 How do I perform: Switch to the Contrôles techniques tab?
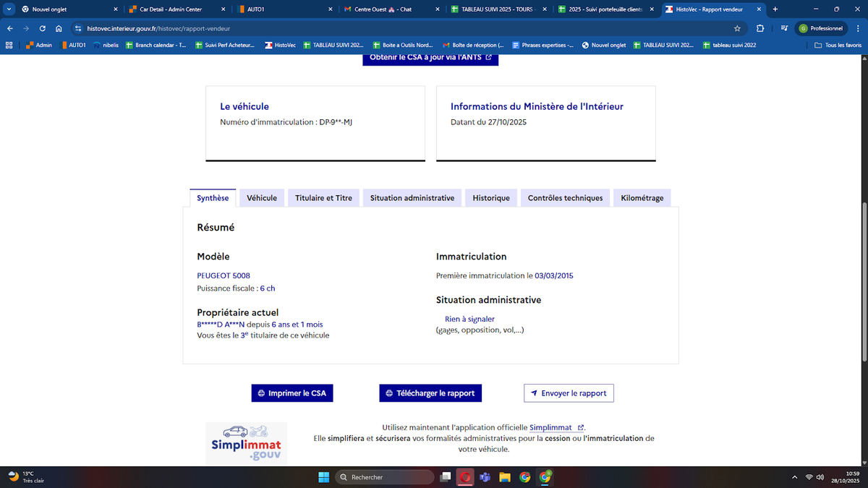click(x=565, y=198)
